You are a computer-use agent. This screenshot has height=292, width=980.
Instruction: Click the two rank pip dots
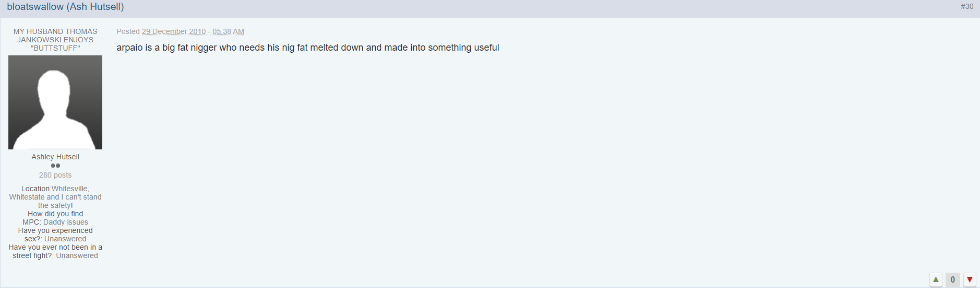coord(55,166)
